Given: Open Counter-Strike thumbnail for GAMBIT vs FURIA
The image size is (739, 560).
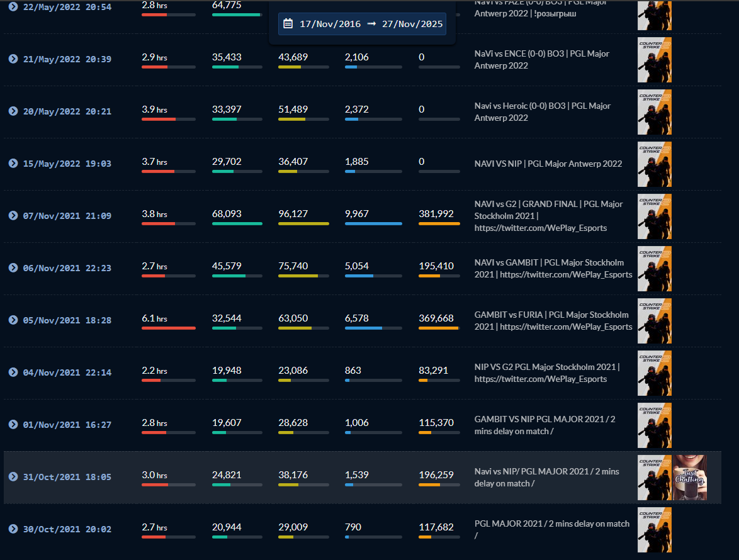Looking at the screenshot, I should [x=654, y=321].
